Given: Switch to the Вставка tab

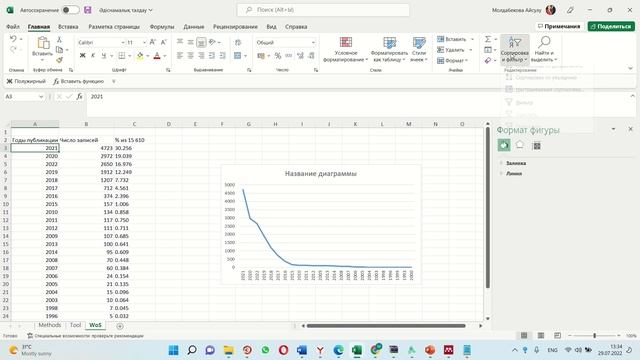Looking at the screenshot, I should (x=68, y=27).
